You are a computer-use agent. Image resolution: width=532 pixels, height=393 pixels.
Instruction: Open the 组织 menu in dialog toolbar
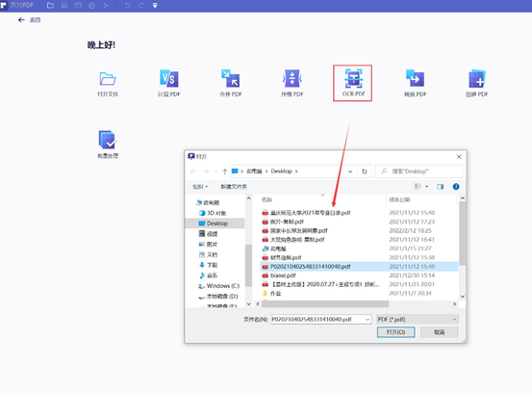point(200,187)
